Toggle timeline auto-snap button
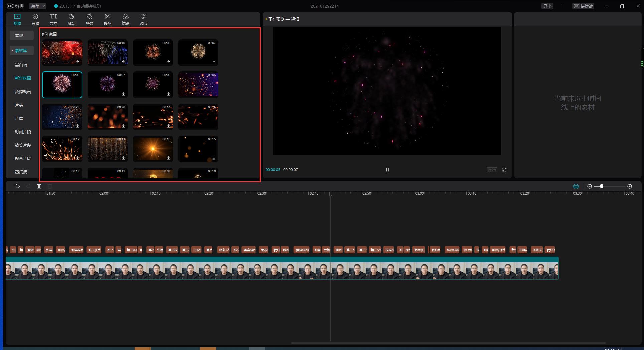This screenshot has height=350, width=644. point(576,186)
